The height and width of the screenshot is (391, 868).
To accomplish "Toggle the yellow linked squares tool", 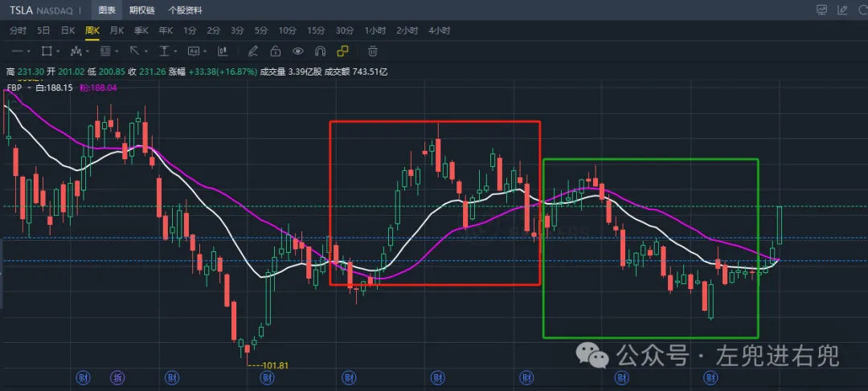I will 342,51.
